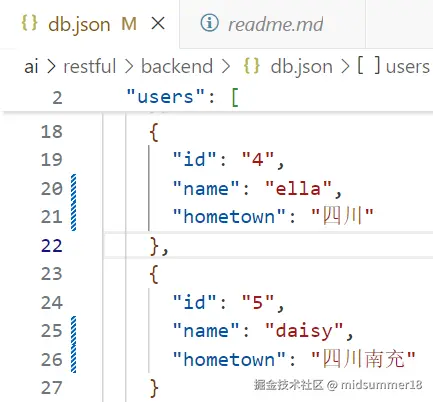Image resolution: width=433 pixels, height=402 pixels.
Task: Click the "name" key on line 20
Action: click(206, 189)
